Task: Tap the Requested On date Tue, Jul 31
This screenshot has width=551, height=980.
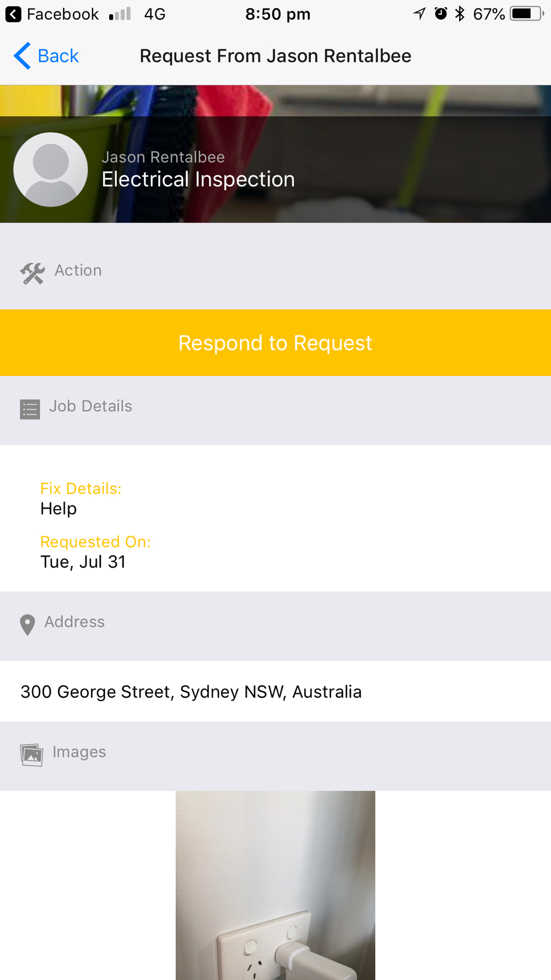Action: (83, 562)
